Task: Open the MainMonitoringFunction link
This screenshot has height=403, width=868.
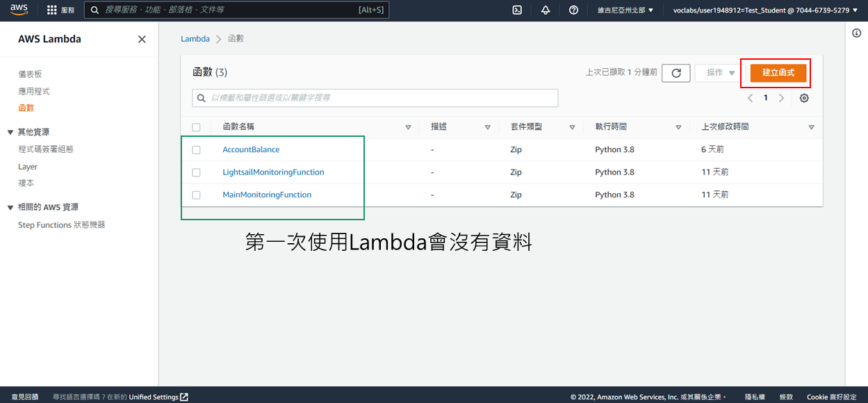Action: [267, 195]
